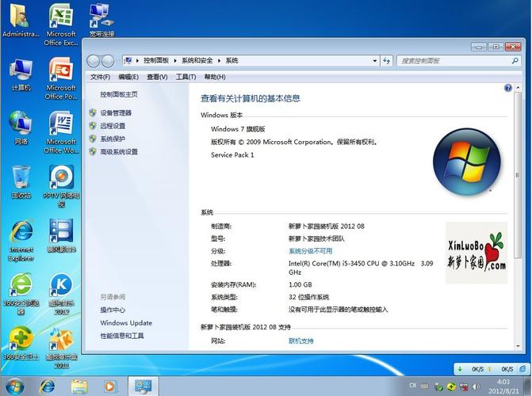Viewport: 532px width, 396px height.
Task: Click the 系统和安全 breadcrumb segment
Action: point(197,61)
